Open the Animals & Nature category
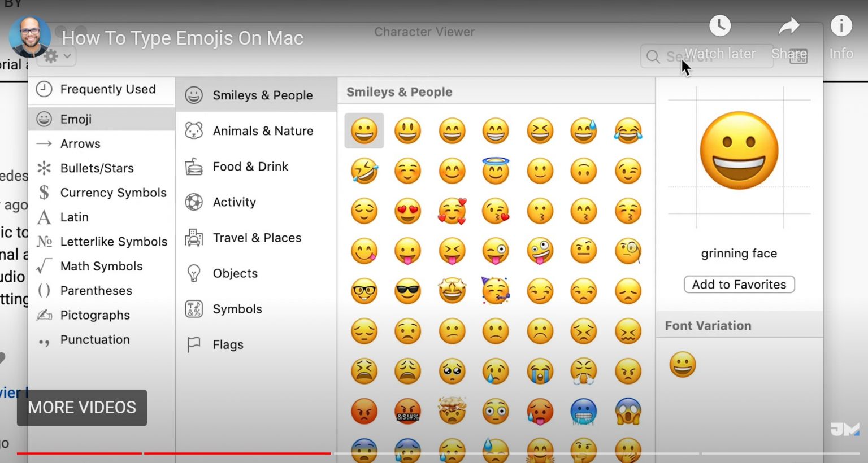Viewport: 868px width, 463px height. click(194, 130)
